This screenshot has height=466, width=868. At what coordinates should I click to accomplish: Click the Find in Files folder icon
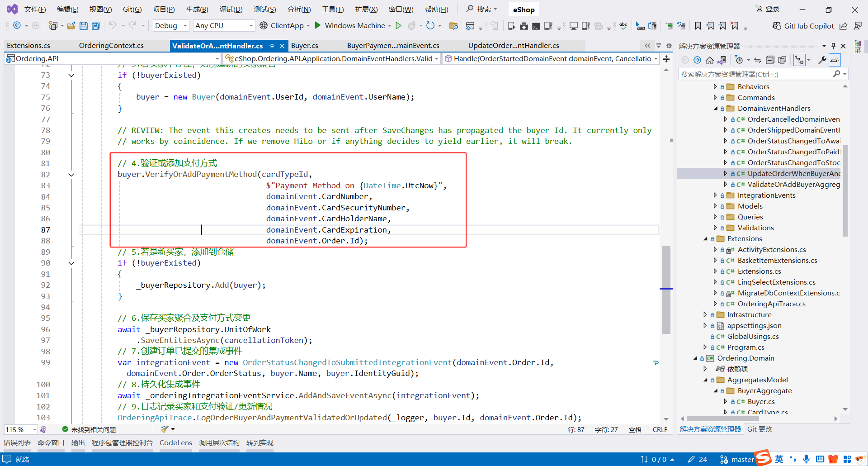coord(453,26)
